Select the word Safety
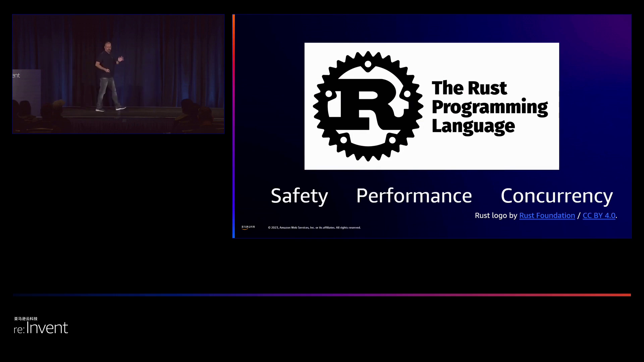This screenshot has width=644, height=362. pyautogui.click(x=299, y=196)
